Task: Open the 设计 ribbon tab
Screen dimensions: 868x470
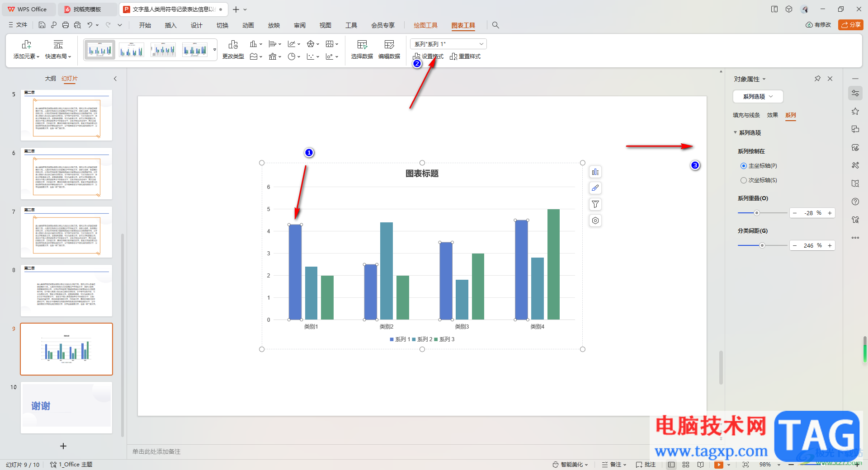Action: pyautogui.click(x=197, y=25)
